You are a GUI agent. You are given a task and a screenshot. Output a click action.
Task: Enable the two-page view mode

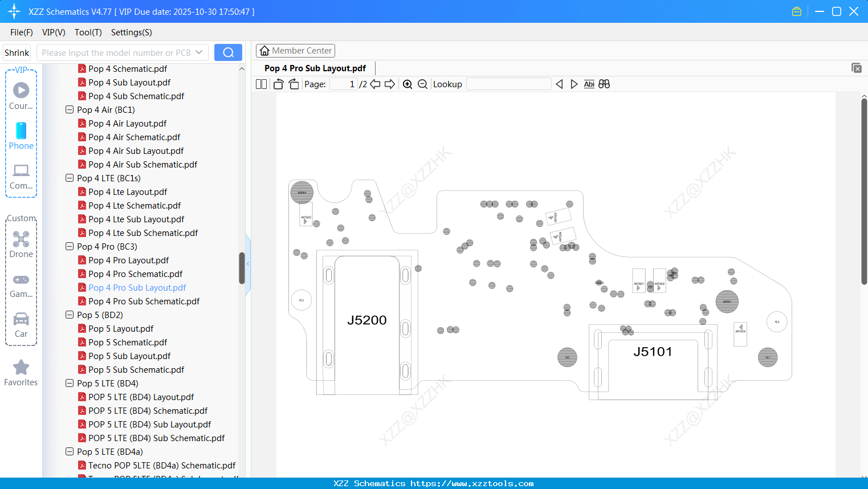click(261, 84)
